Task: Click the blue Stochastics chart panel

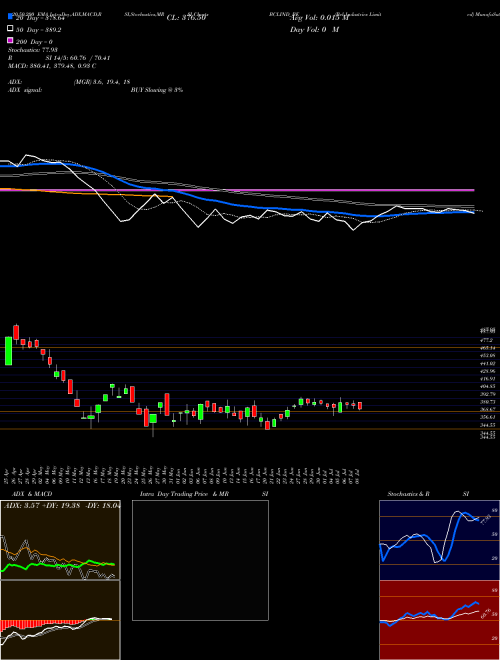Action: 439,540
